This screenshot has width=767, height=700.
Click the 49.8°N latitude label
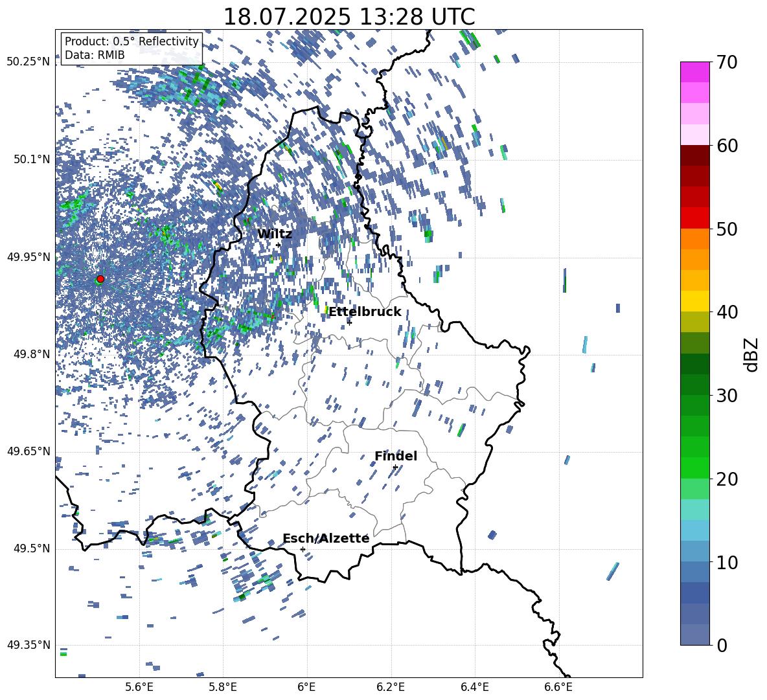point(33,354)
